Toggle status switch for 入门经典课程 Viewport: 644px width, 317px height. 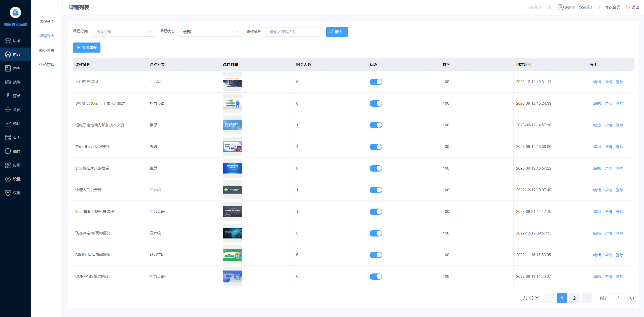(x=376, y=82)
